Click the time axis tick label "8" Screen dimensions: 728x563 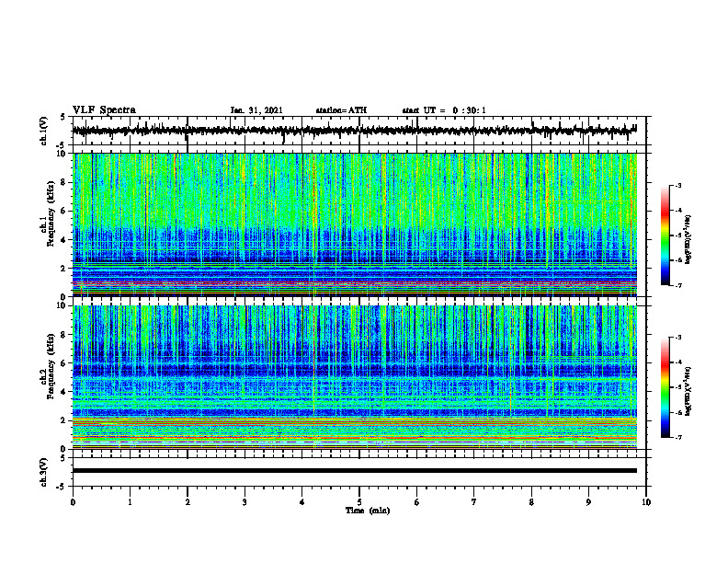[x=531, y=502]
